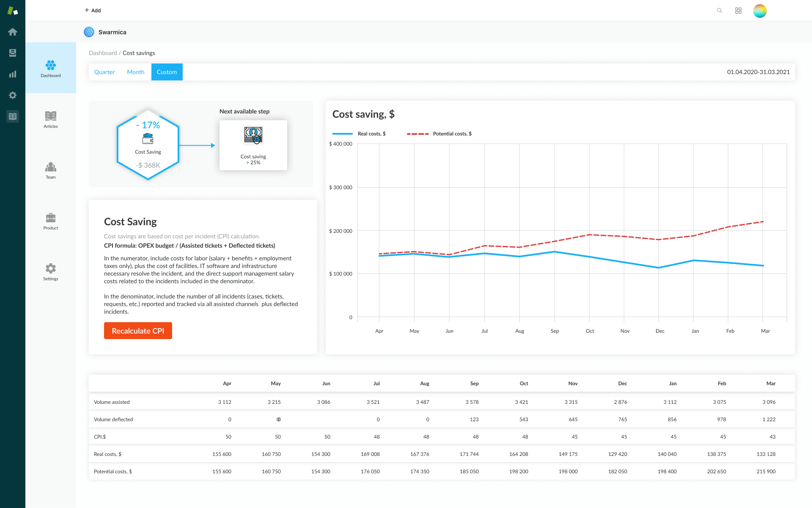This screenshot has width=812, height=508.
Task: Switch to the Month tab
Action: click(x=135, y=72)
